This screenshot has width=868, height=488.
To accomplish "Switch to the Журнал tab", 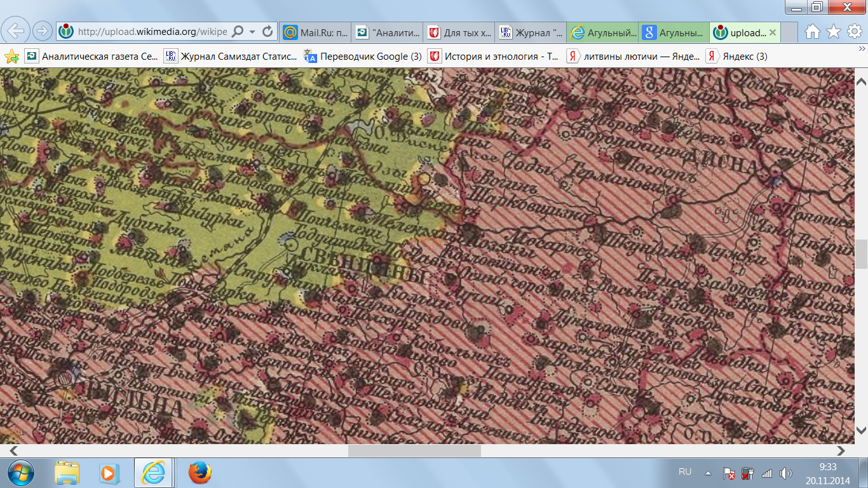I will (531, 32).
